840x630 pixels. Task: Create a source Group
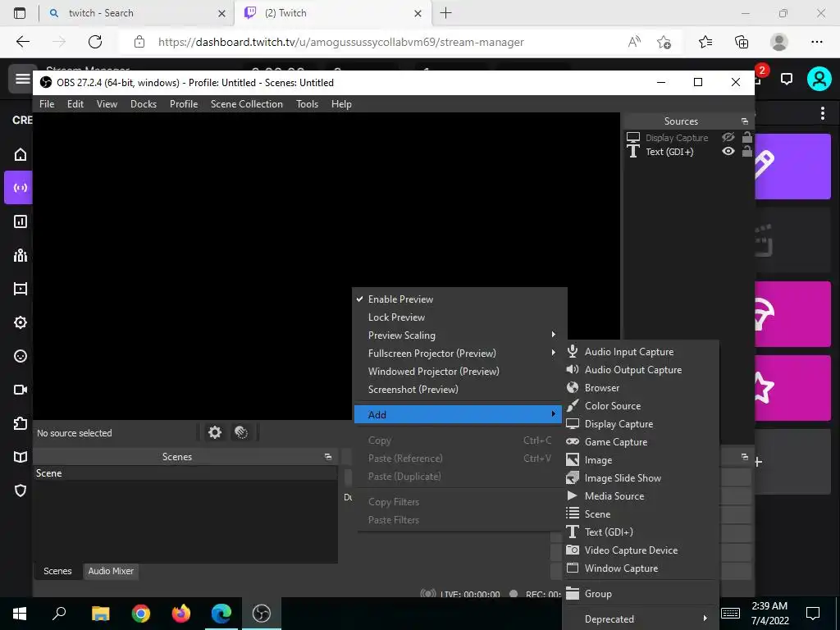[x=640, y=594]
